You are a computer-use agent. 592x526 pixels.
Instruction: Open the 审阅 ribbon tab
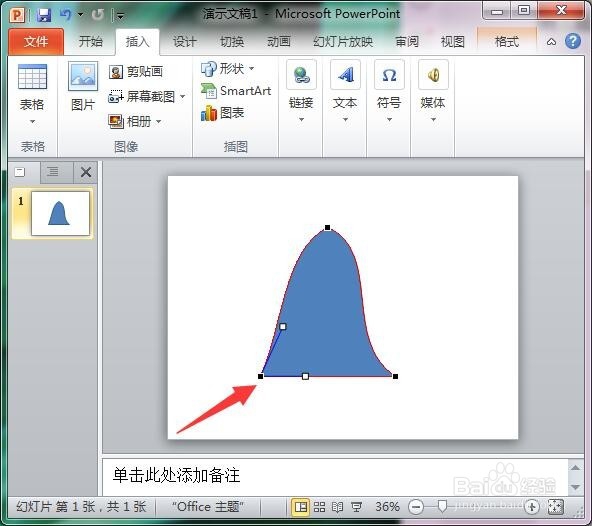click(407, 42)
